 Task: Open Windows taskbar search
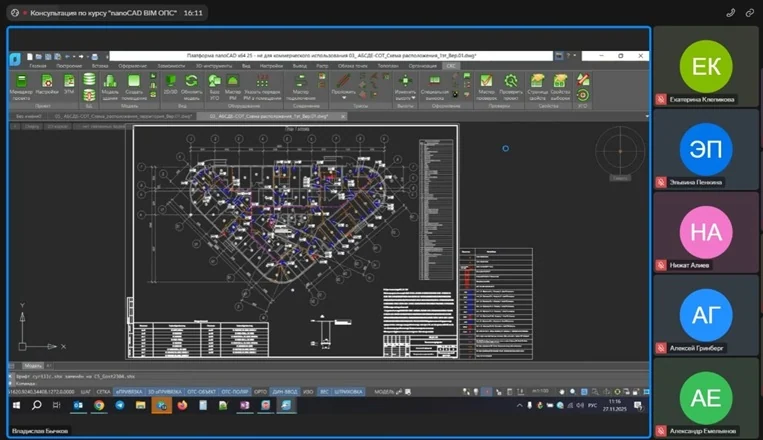(36, 405)
